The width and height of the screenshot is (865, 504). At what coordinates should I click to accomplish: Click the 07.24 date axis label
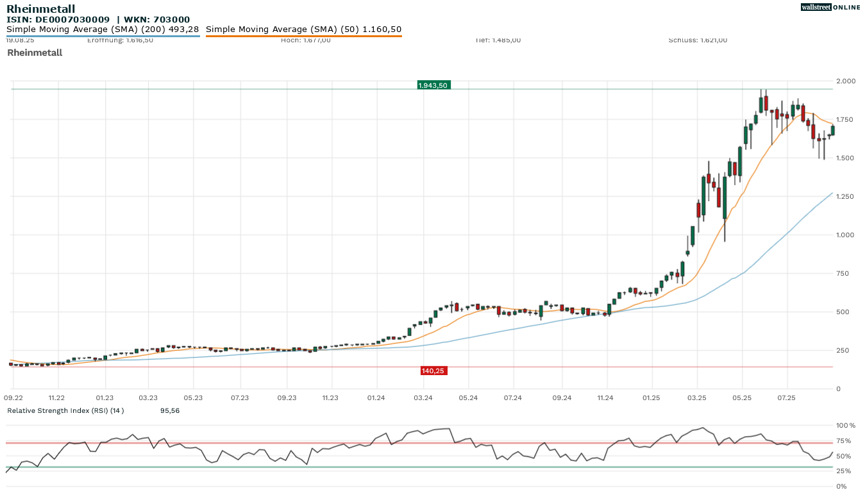tap(512, 398)
